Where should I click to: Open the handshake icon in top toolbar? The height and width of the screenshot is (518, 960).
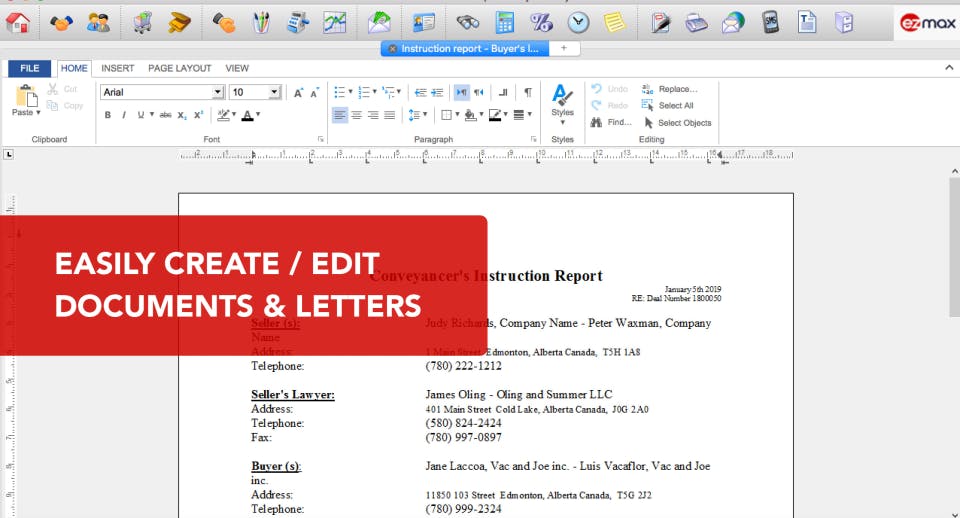(x=62, y=21)
